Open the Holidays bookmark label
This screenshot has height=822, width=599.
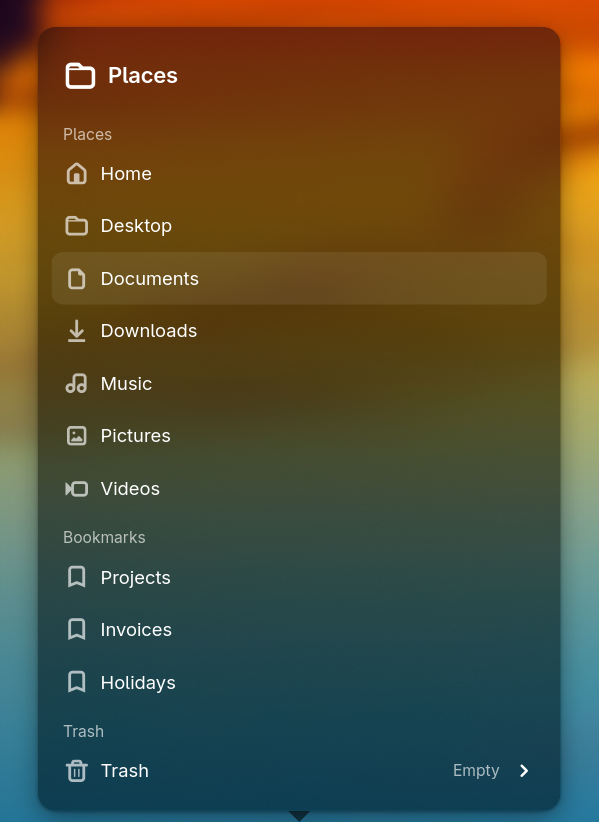(138, 683)
